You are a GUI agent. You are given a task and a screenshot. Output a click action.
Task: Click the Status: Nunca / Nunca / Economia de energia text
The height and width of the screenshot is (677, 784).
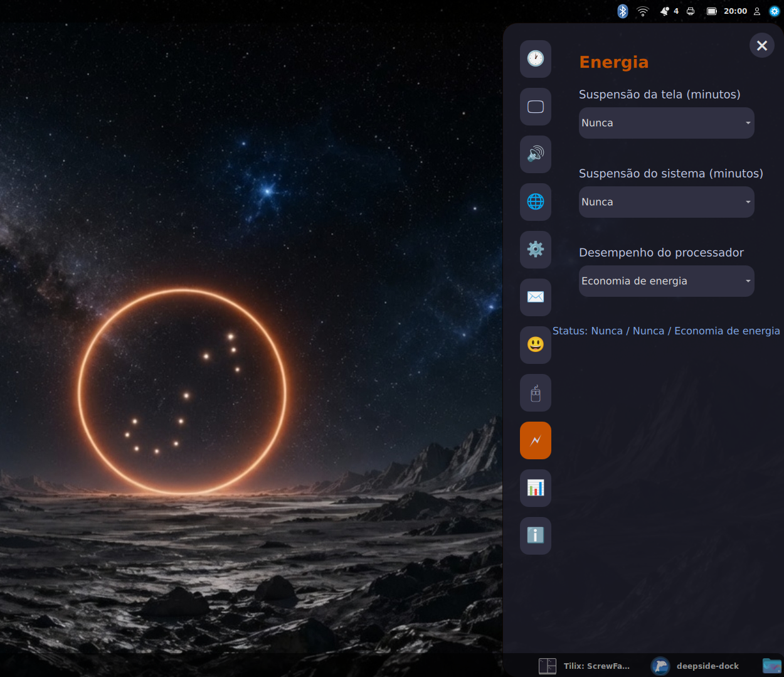(x=666, y=331)
